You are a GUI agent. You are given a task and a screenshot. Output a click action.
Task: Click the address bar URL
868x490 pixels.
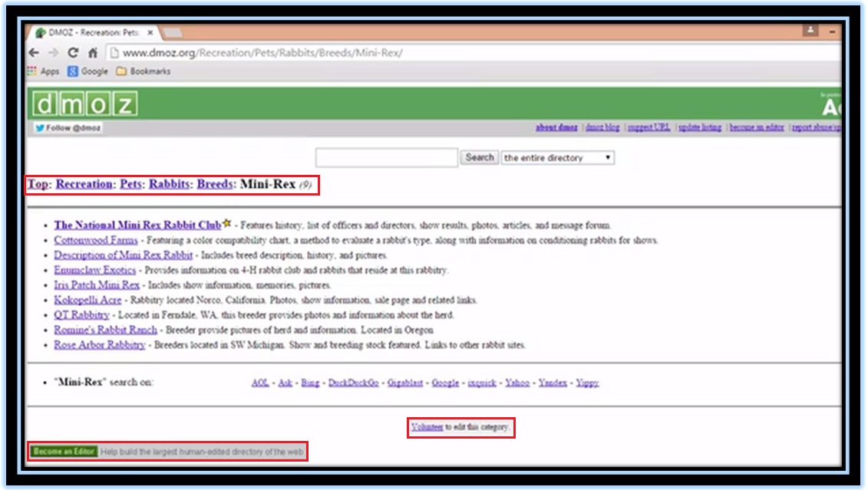point(262,53)
